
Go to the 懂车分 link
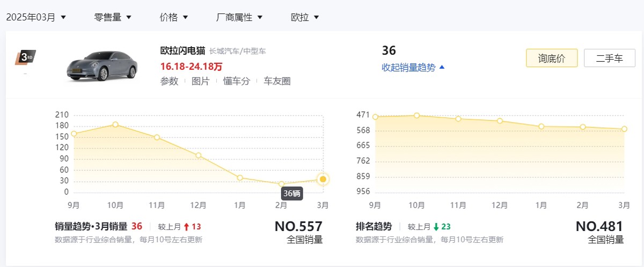coord(237,81)
